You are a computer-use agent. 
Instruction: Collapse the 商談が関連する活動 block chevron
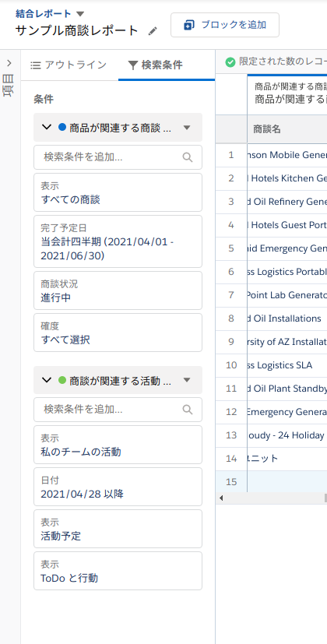point(47,380)
